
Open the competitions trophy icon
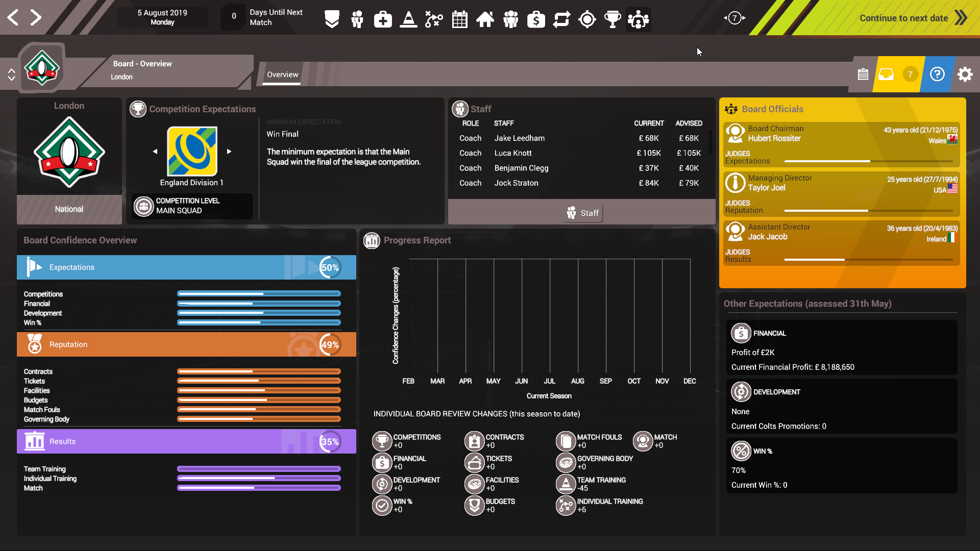[x=612, y=19]
